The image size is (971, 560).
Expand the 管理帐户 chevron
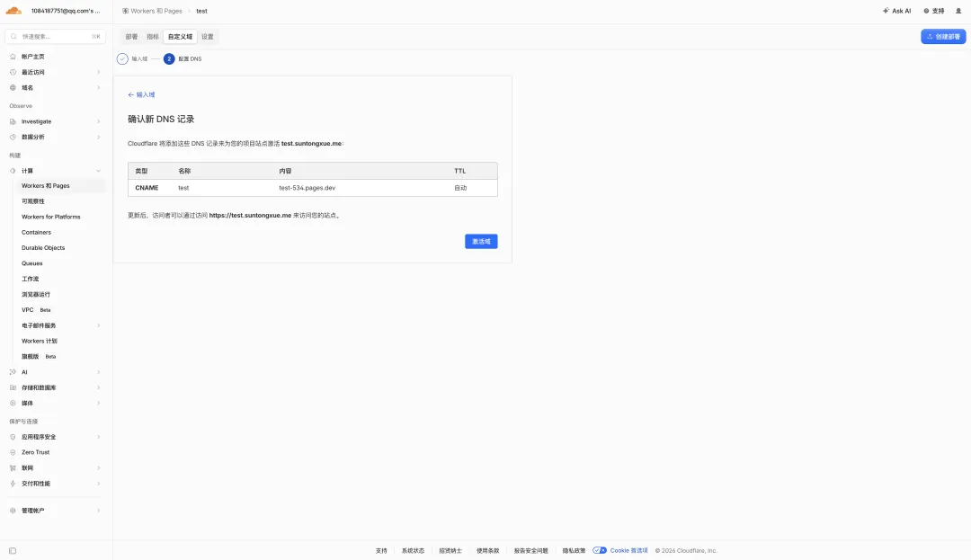(x=99, y=511)
